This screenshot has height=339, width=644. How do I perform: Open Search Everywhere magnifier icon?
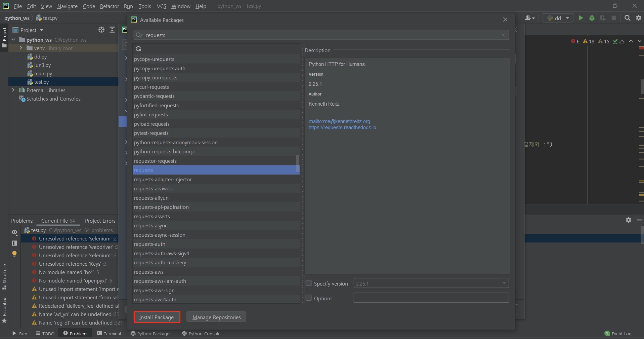click(x=627, y=18)
